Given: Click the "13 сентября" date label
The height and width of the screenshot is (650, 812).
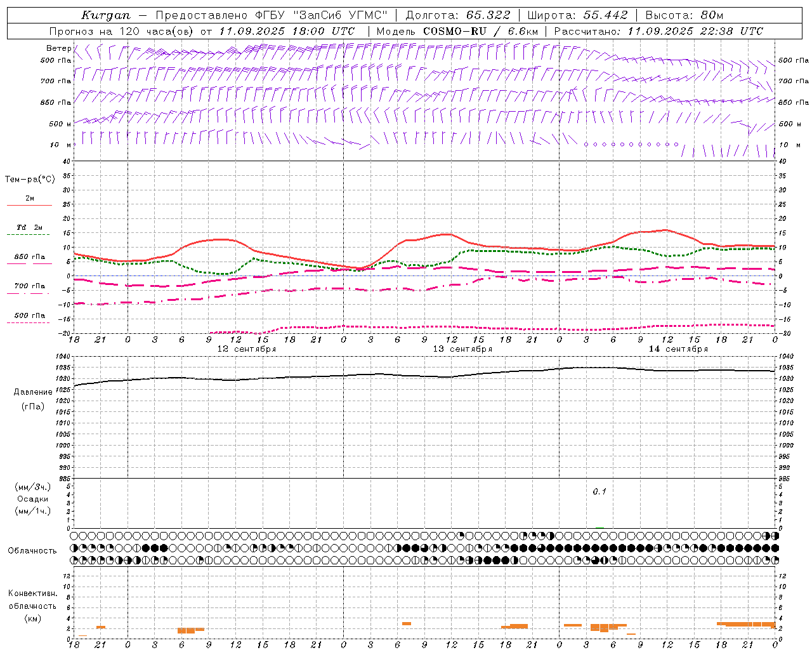Looking at the screenshot, I should [462, 349].
